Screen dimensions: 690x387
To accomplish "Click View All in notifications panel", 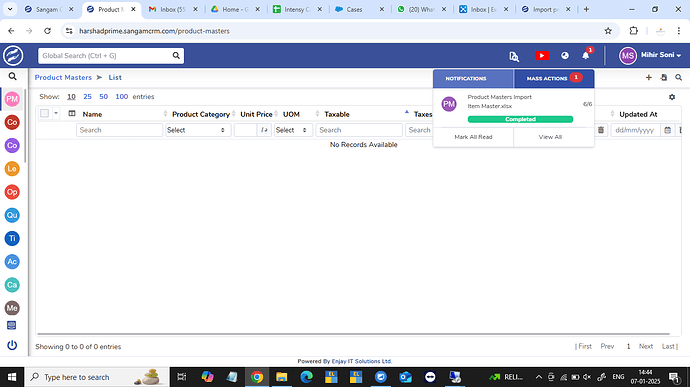I will [x=550, y=137].
